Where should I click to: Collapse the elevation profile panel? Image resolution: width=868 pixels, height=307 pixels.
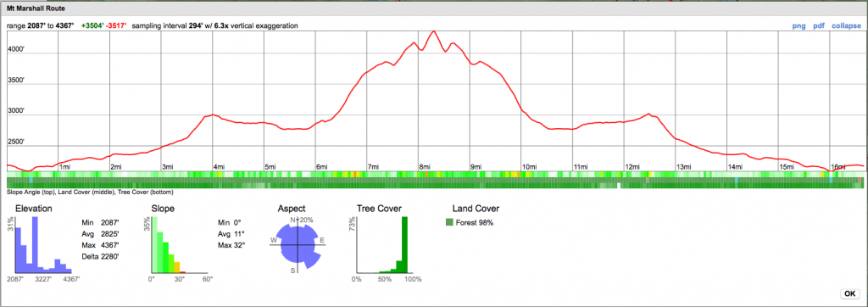[847, 25]
